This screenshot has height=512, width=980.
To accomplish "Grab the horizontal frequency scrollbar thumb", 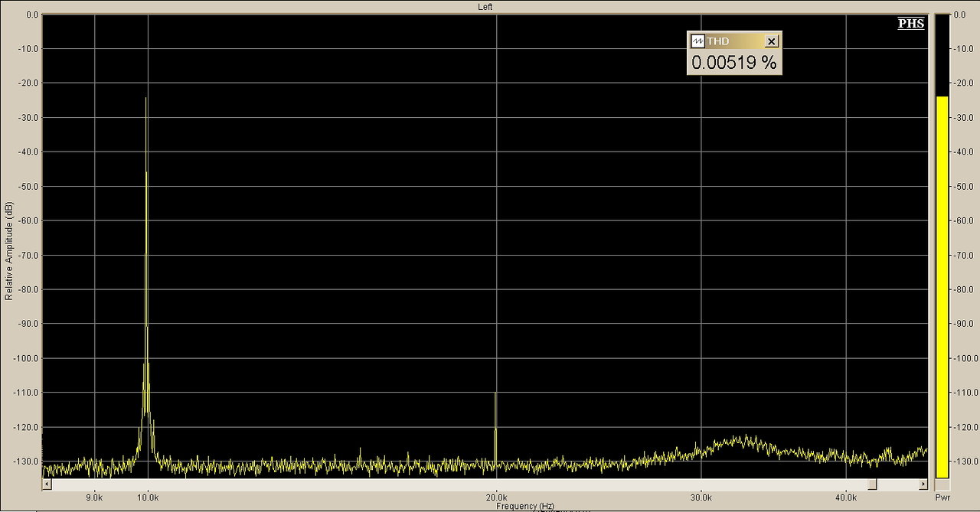I will (872, 484).
